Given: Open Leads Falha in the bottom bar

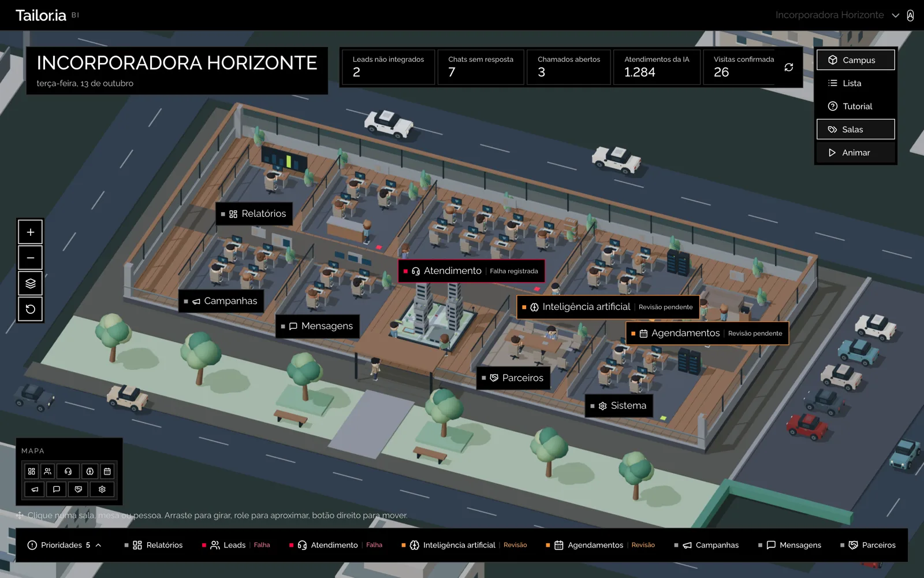Looking at the screenshot, I should point(236,545).
